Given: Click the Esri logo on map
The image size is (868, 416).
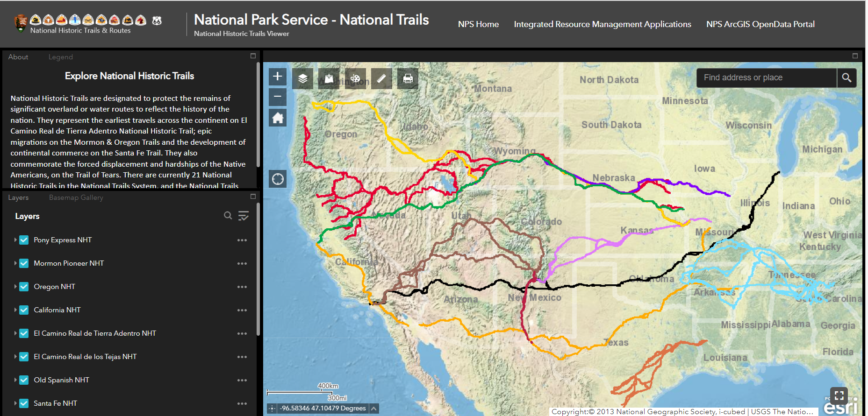Looking at the screenshot, I should tap(840, 407).
